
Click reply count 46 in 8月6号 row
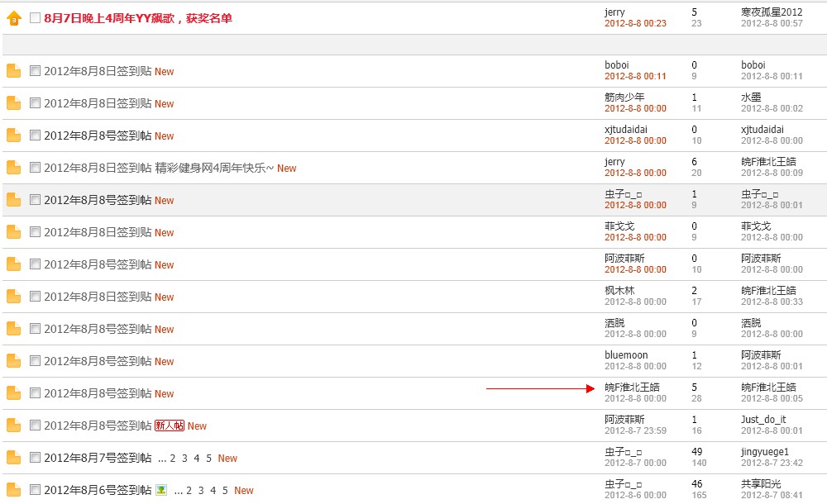coord(696,483)
